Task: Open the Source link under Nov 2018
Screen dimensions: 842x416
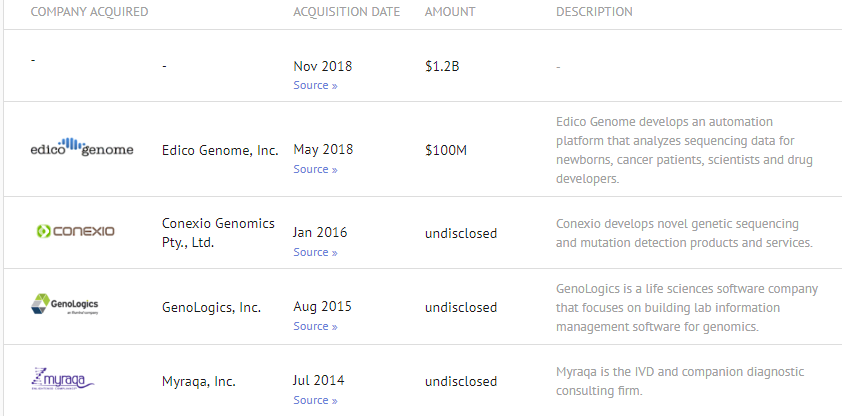Action: point(315,86)
